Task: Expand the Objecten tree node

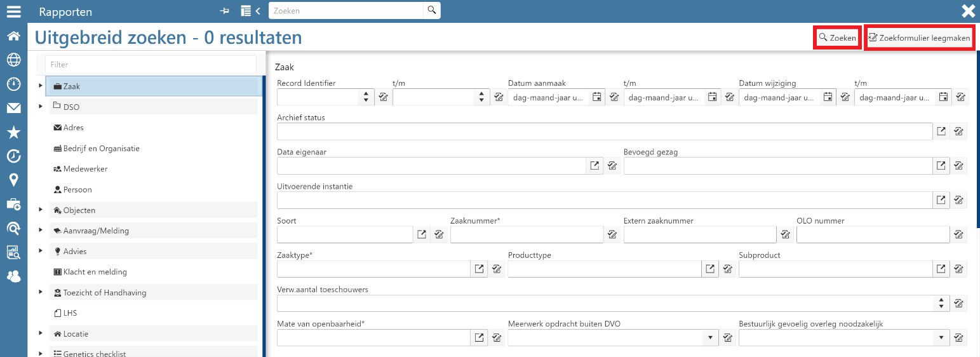Action: 41,210
